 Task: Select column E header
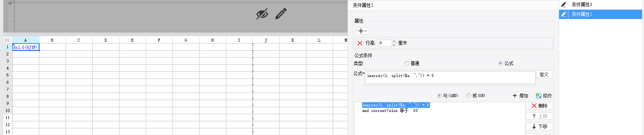(x=132, y=40)
